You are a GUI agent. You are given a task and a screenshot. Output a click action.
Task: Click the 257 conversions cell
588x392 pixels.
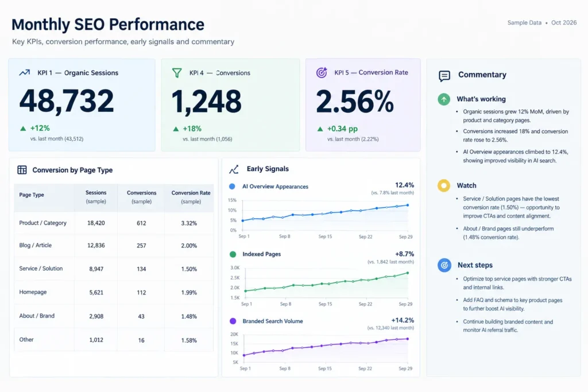click(141, 246)
